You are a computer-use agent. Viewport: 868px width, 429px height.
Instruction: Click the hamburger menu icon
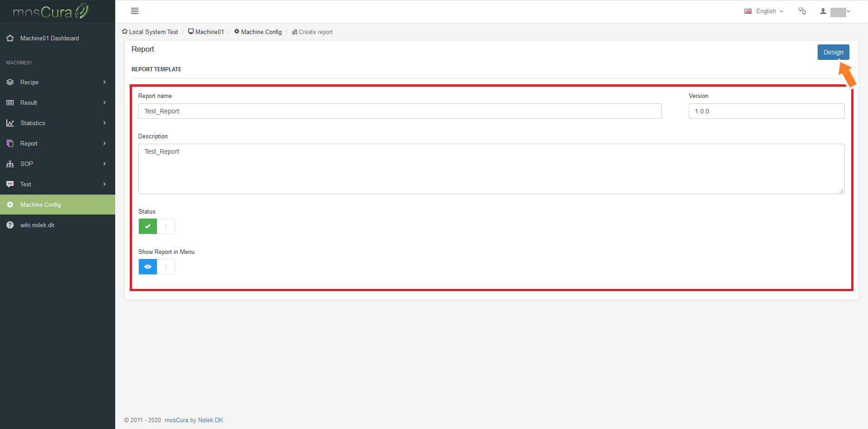pos(135,11)
